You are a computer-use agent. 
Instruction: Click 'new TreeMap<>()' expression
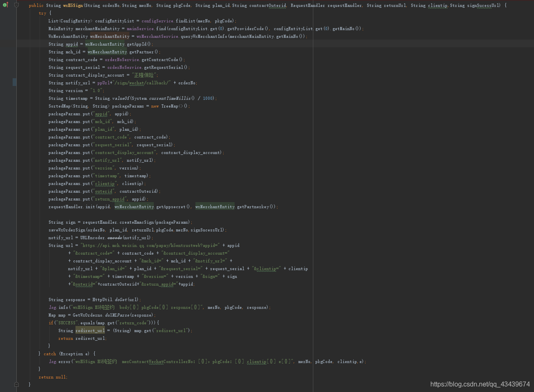[x=169, y=106]
